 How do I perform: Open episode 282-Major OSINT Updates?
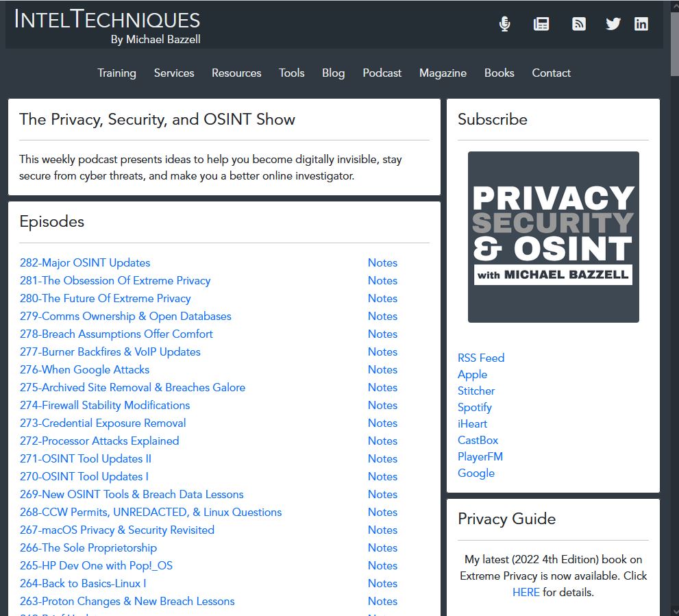click(x=85, y=263)
